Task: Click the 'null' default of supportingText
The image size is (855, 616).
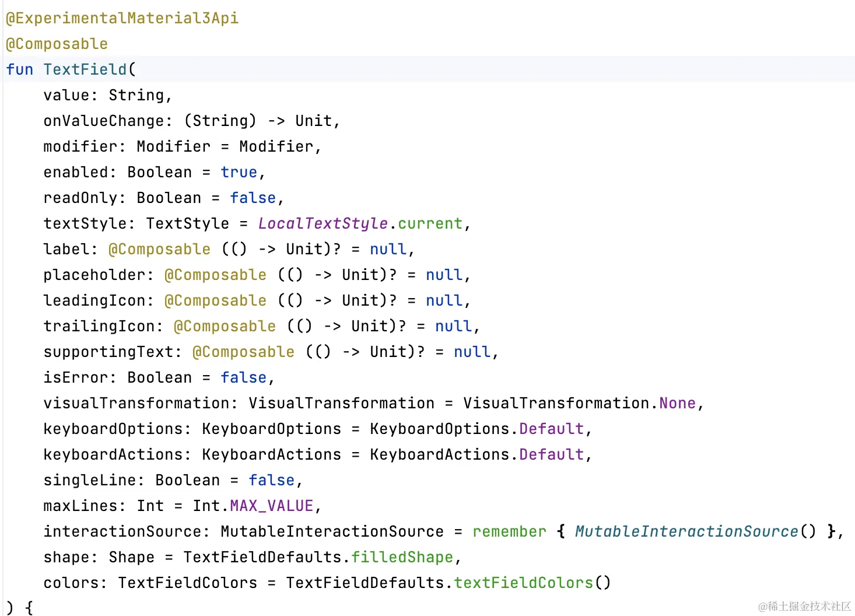Action: tap(472, 352)
